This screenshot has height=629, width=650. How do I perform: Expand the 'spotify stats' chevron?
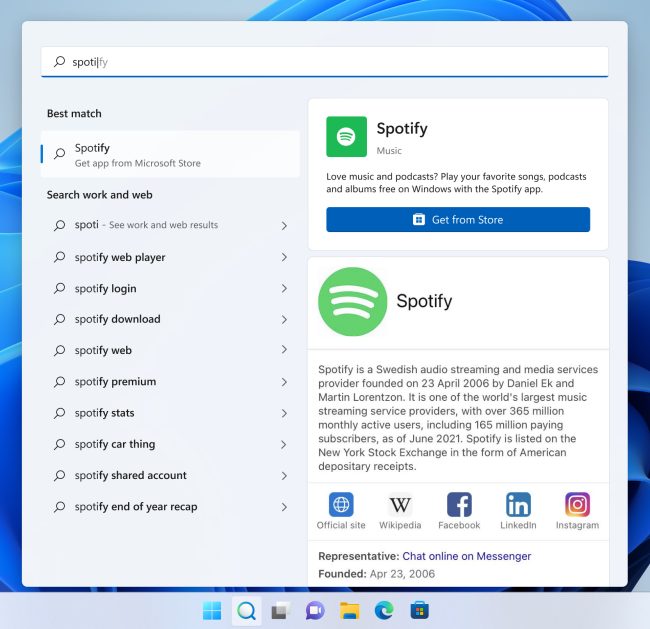[284, 413]
